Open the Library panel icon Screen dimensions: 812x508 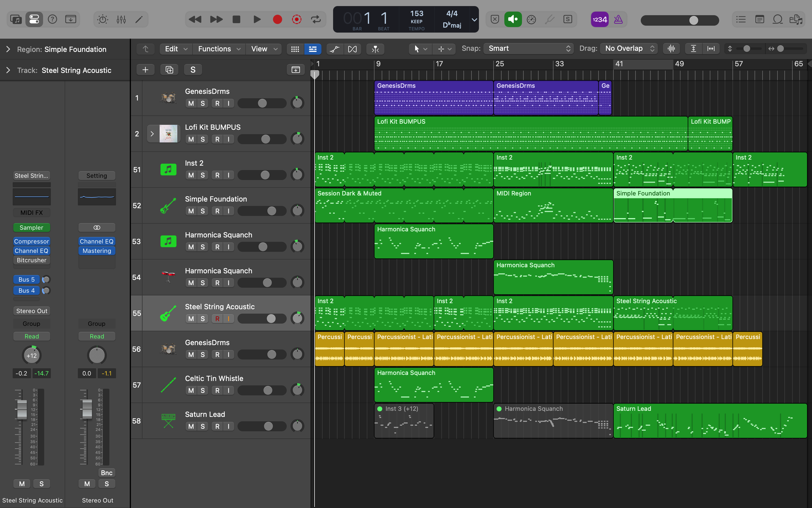coord(15,20)
